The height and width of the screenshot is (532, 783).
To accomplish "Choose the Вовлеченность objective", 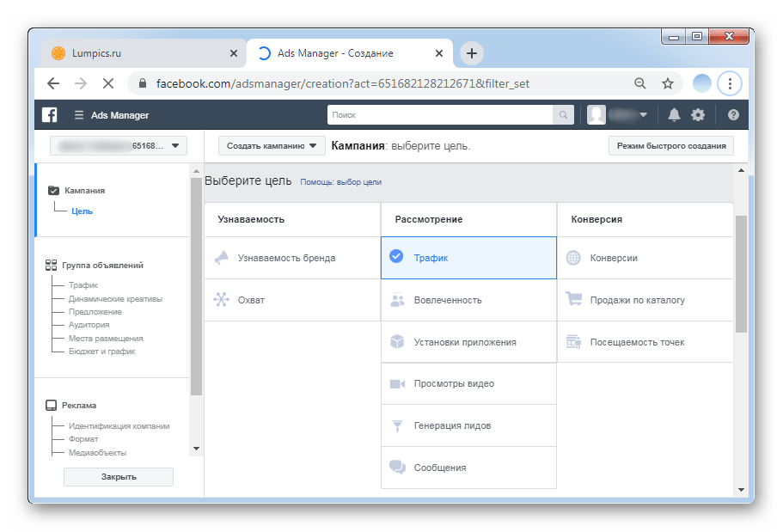I will click(x=469, y=300).
